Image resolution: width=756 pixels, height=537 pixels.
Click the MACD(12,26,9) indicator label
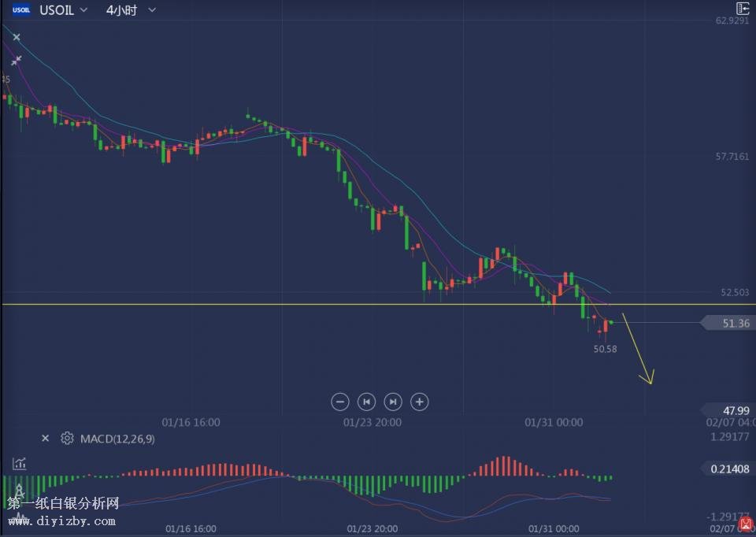coord(117,439)
